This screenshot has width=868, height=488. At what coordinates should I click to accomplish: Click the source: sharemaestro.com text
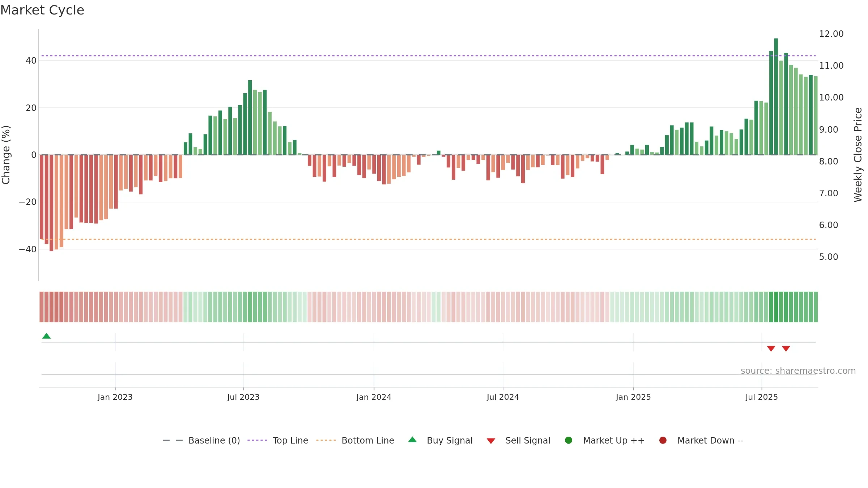point(798,371)
